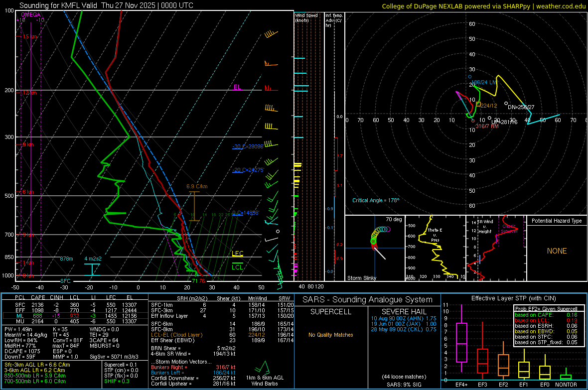Click the '186/24 LM' hodograph label
This screenshot has height=390, width=588.
tap(484, 82)
